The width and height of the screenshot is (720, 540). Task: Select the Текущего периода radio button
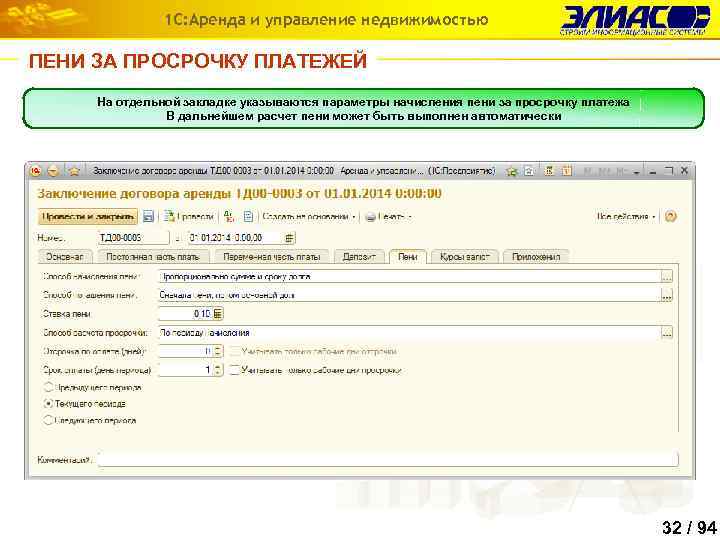[x=48, y=404]
